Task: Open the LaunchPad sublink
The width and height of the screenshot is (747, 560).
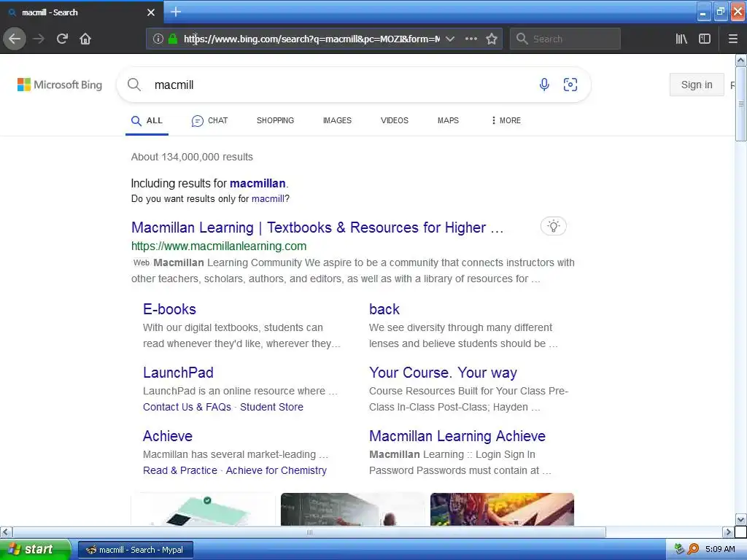Action: [178, 373]
